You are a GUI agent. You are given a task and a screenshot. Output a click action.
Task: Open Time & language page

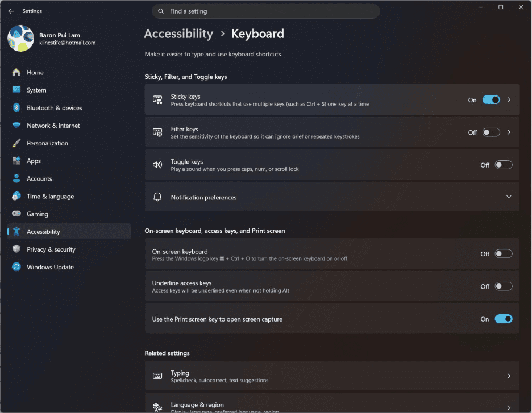click(69, 196)
